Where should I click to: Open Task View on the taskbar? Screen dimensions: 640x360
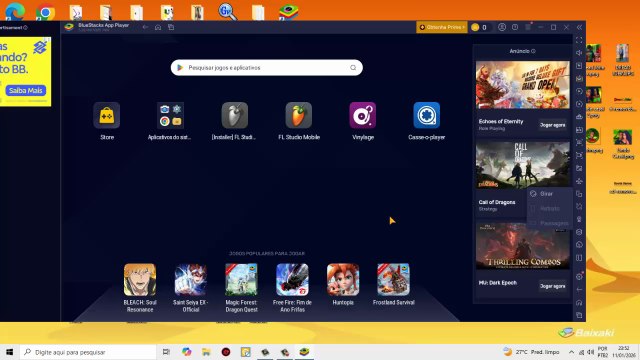[166, 352]
